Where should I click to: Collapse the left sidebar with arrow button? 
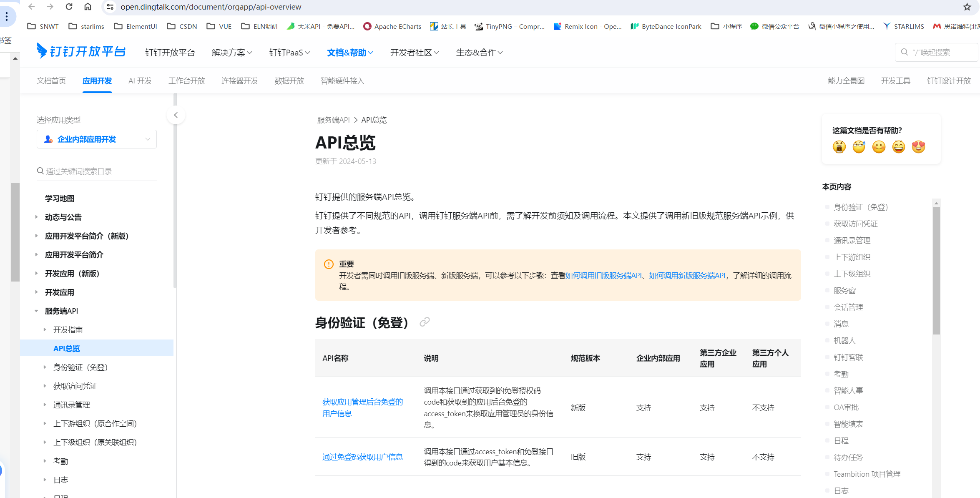176,115
